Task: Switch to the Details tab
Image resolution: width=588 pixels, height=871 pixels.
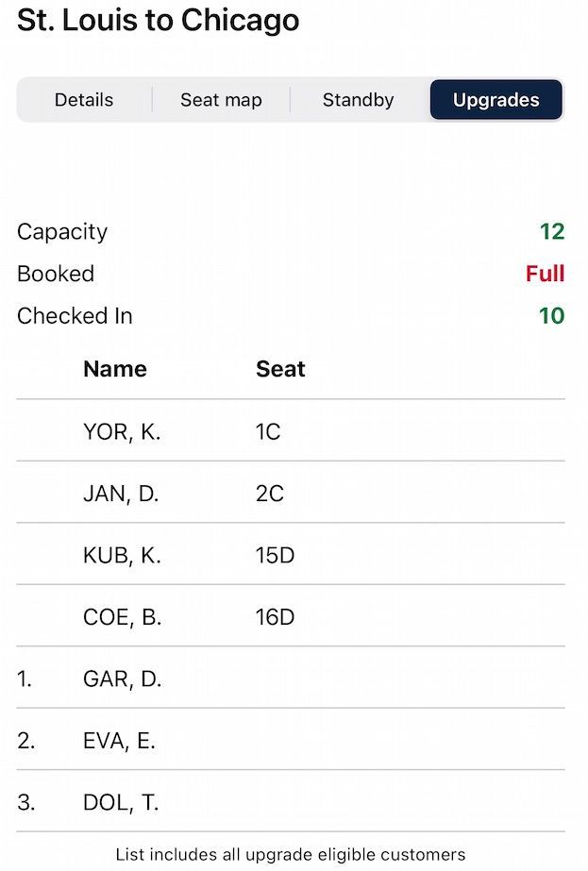Action: [x=84, y=100]
